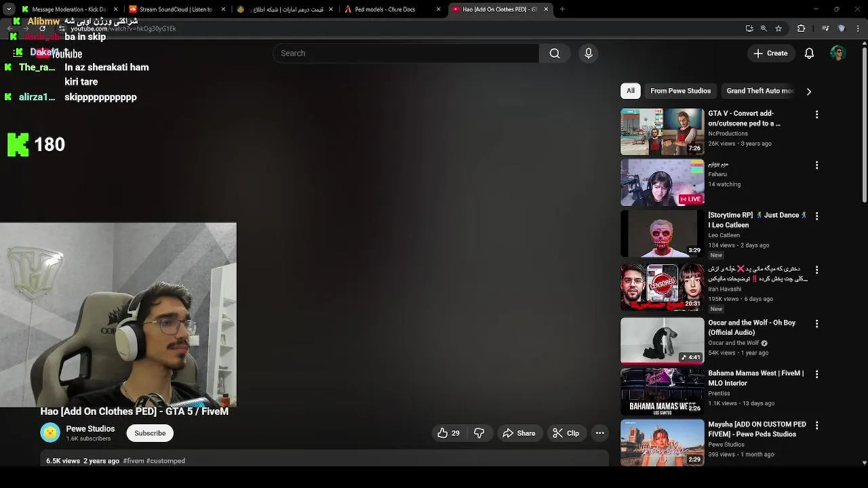
Task: Open the browser zoom magnifier icon
Action: click(764, 28)
